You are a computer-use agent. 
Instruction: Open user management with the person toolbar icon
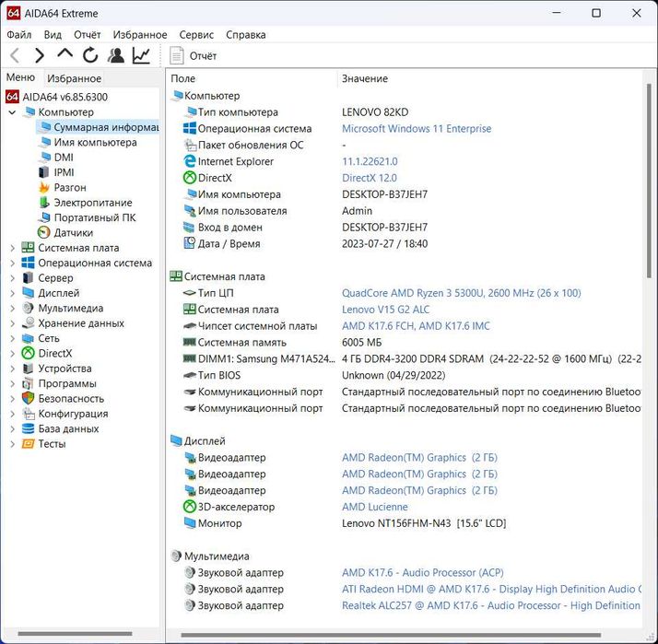[x=116, y=55]
